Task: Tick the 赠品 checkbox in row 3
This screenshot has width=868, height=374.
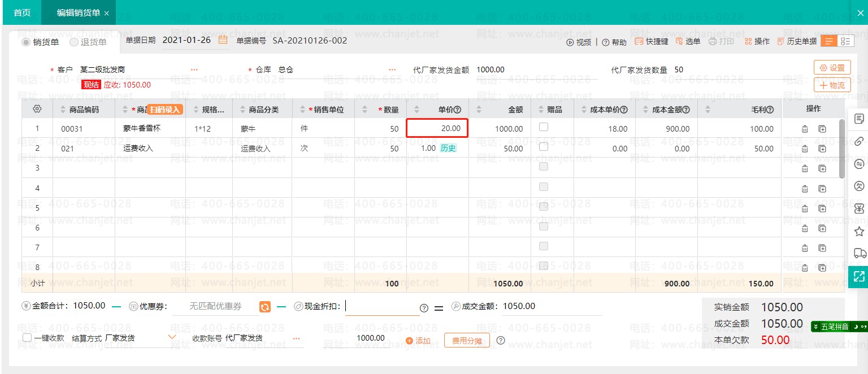Action: (x=544, y=167)
